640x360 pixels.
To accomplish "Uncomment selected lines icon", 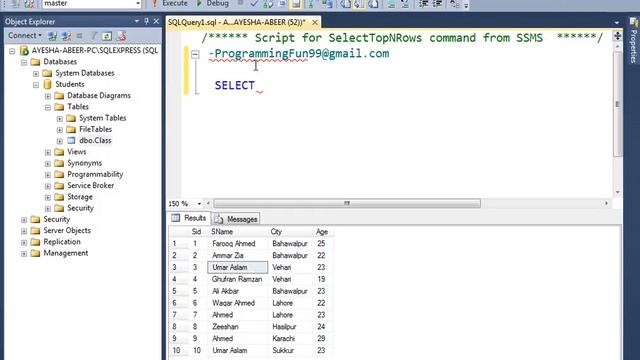I will pyautogui.click(x=404, y=4).
